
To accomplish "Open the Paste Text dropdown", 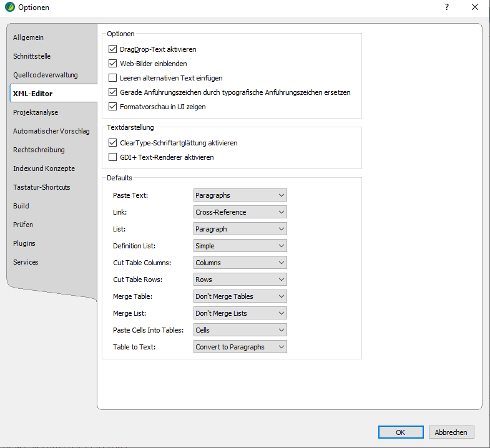I will point(240,195).
